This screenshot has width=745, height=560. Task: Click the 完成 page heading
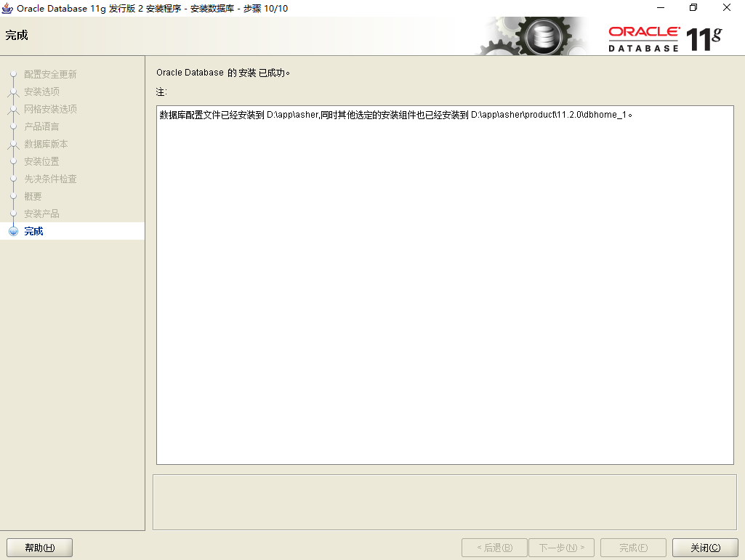(17, 36)
